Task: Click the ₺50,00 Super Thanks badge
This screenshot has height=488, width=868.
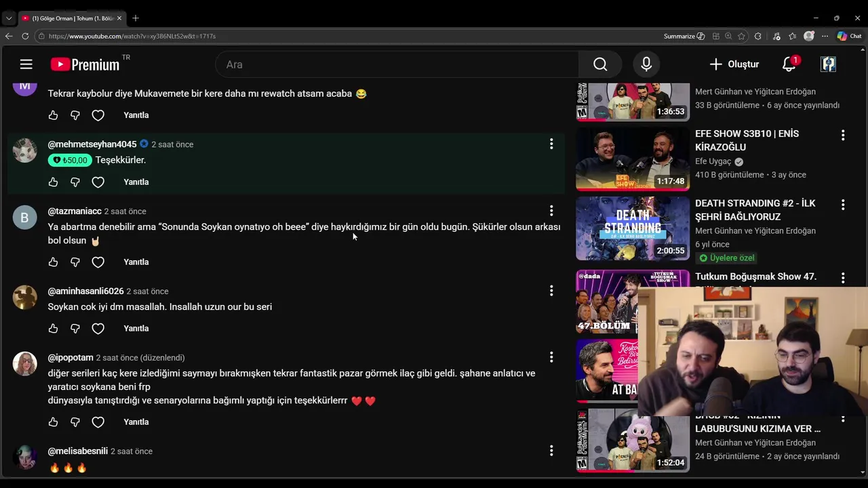Action: 69,161
